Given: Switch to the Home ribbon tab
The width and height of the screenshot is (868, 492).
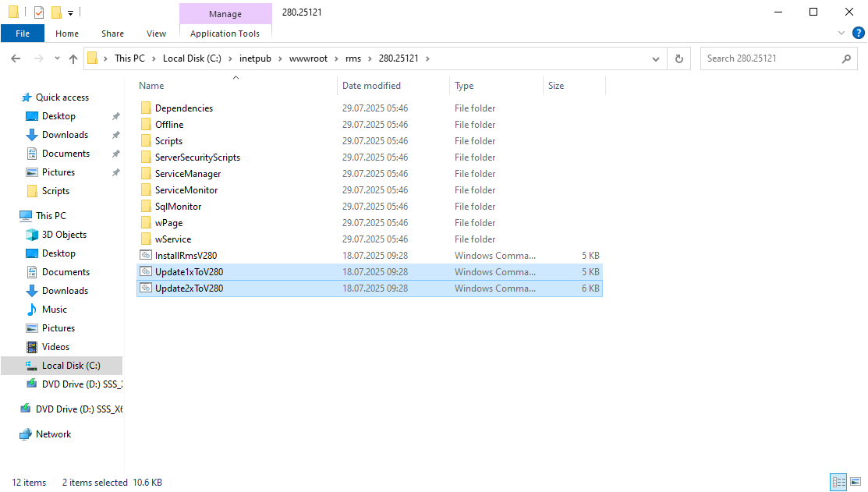Looking at the screenshot, I should tap(67, 34).
